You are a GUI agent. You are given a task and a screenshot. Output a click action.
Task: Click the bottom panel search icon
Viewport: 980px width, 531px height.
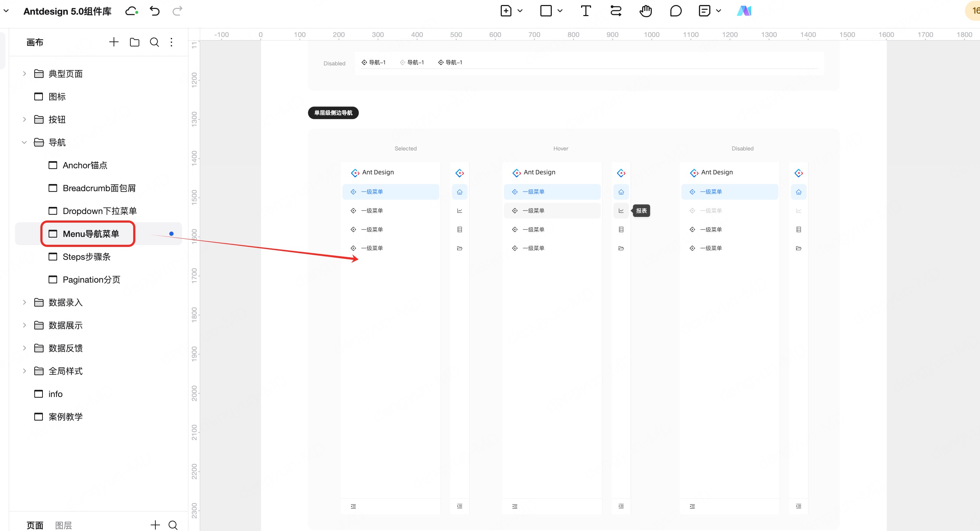(173, 525)
